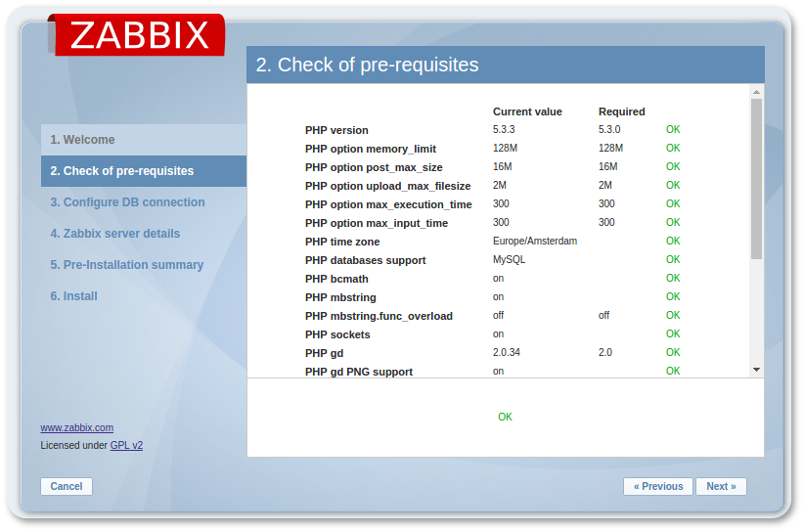Click 'PHP option max_execution_time' label
The image size is (804, 532).
(x=388, y=204)
